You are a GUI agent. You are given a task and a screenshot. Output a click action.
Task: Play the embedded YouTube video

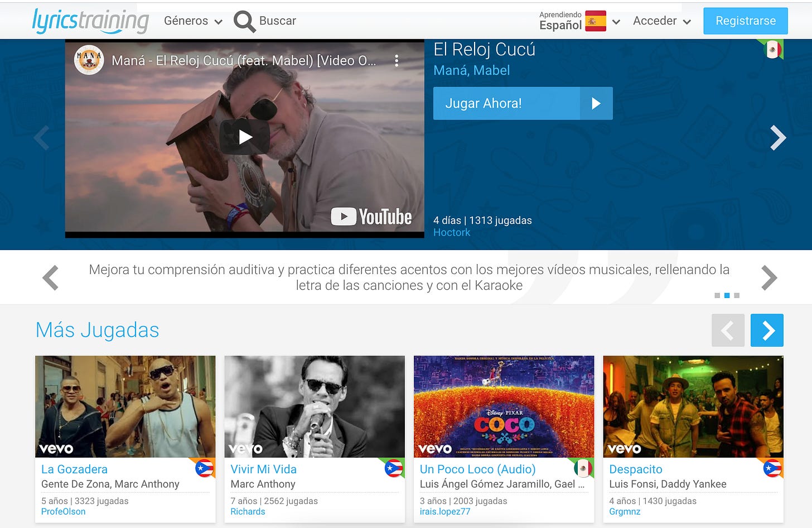245,137
